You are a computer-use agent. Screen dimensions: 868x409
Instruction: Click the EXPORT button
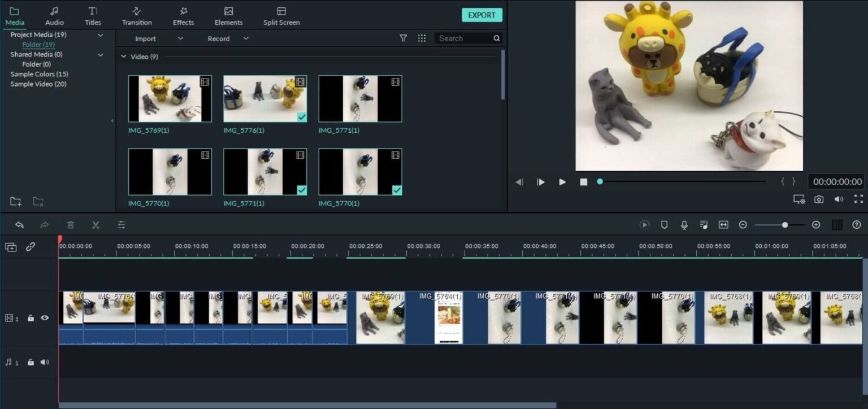(481, 15)
